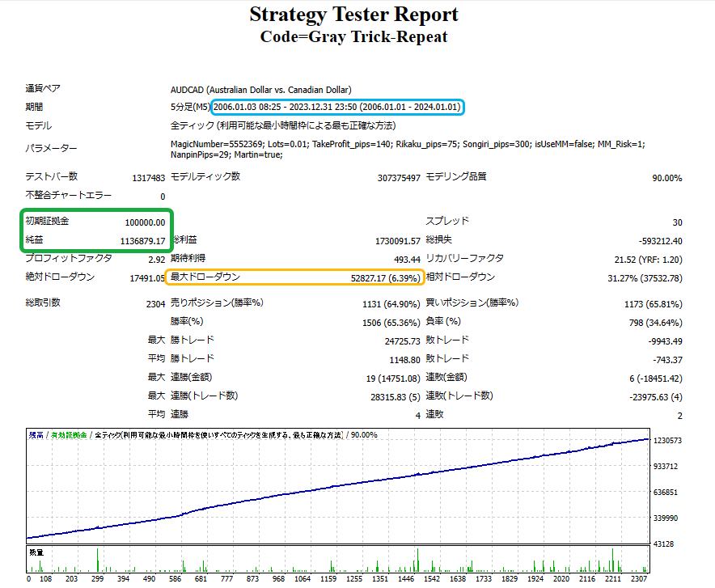The width and height of the screenshot is (715, 588).
Task: Click the x-axis trade number 2307
Action: (639, 579)
